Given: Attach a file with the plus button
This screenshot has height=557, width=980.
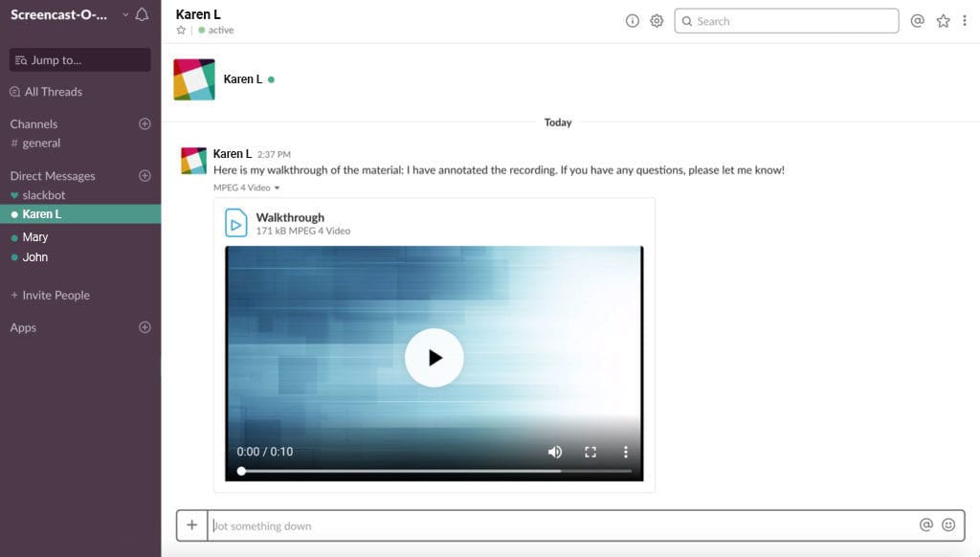Looking at the screenshot, I should (191, 525).
